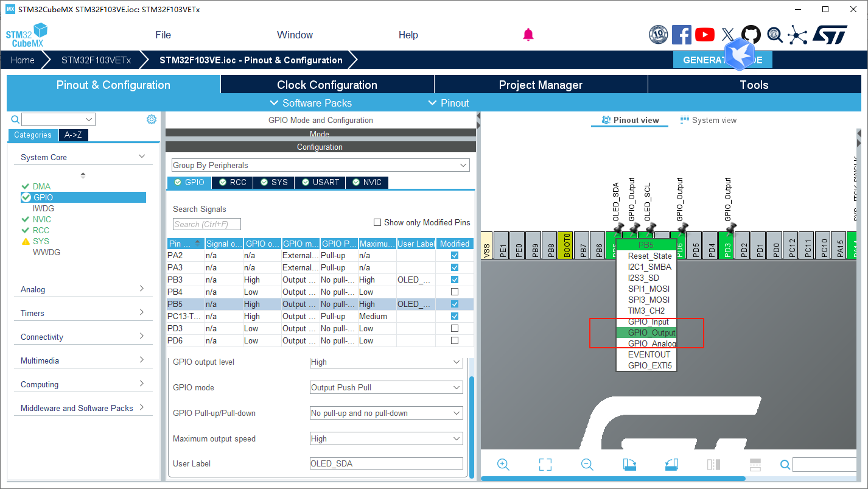
Task: Choose Reset_State in PB5 pin menu
Action: (x=649, y=256)
